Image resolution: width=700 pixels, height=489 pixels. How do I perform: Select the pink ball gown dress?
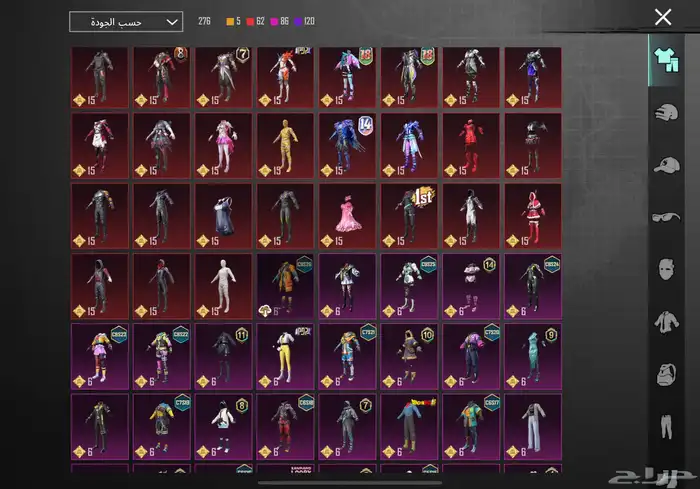pyautogui.click(x=346, y=216)
